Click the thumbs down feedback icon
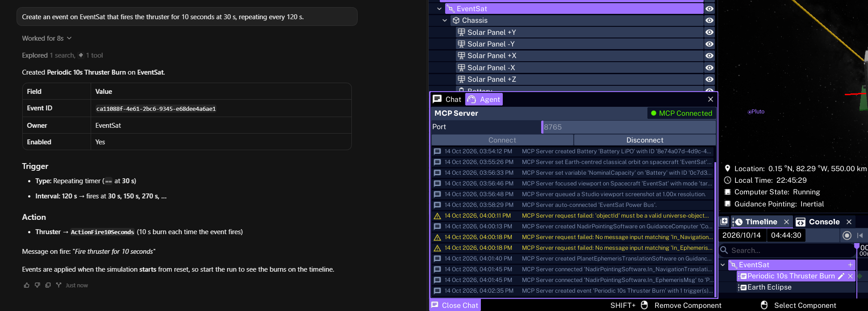868x311 pixels. click(37, 285)
